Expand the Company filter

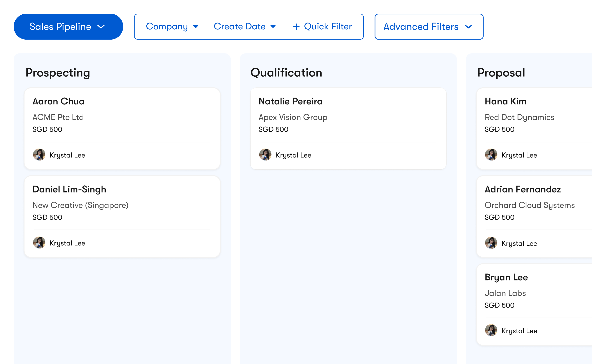tap(172, 26)
